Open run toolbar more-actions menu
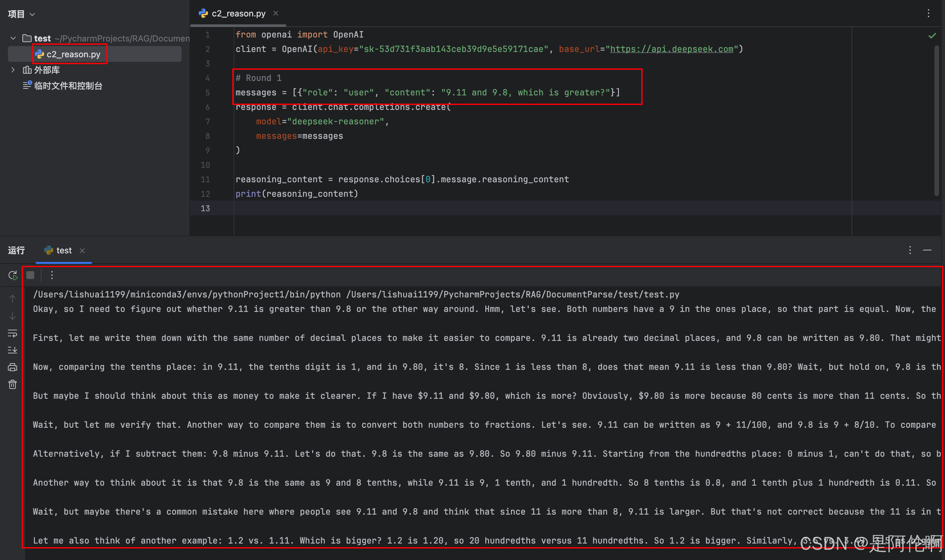The image size is (945, 560). pos(52,275)
